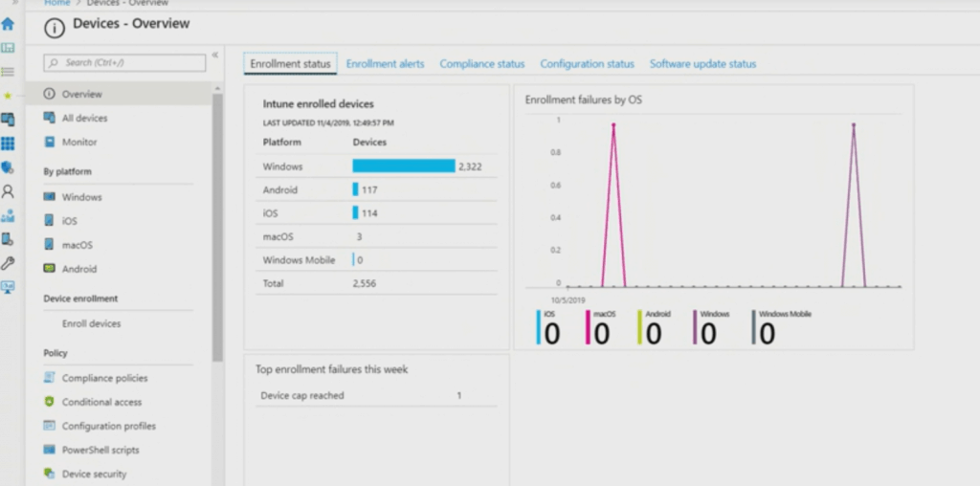Image resolution: width=980 pixels, height=486 pixels.
Task: Click the side menu vertical scrollbar
Action: [217, 227]
